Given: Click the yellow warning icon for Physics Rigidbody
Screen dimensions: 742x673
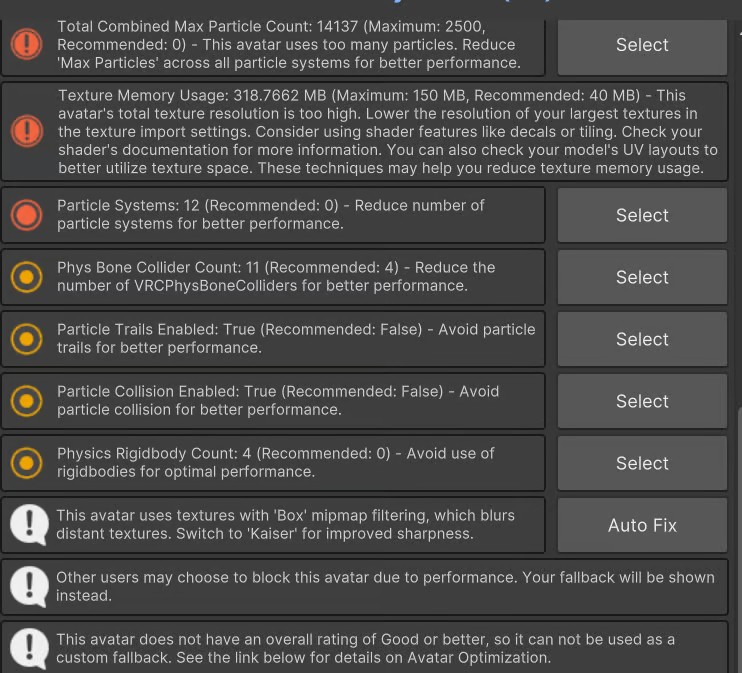Looking at the screenshot, I should point(26,463).
